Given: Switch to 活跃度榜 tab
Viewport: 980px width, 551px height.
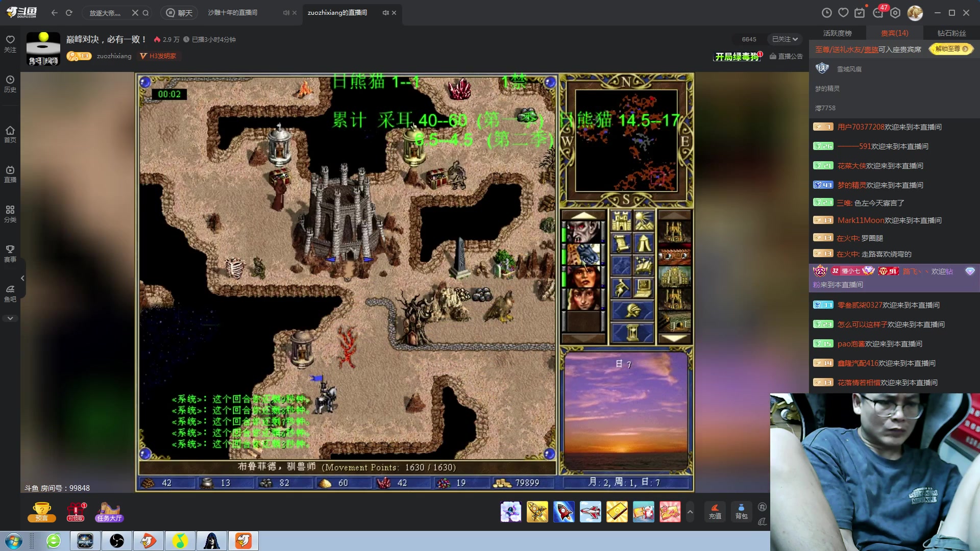Looking at the screenshot, I should pyautogui.click(x=837, y=33).
